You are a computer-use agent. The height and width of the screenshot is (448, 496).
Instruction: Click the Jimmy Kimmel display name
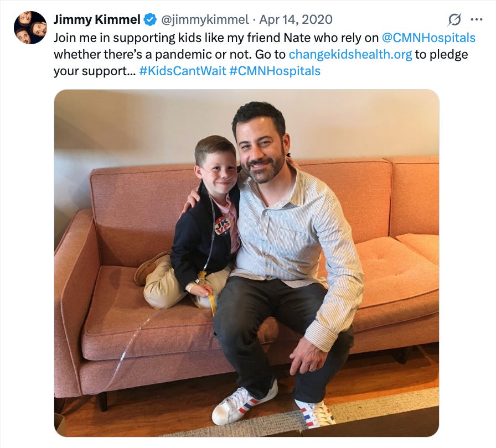[97, 19]
